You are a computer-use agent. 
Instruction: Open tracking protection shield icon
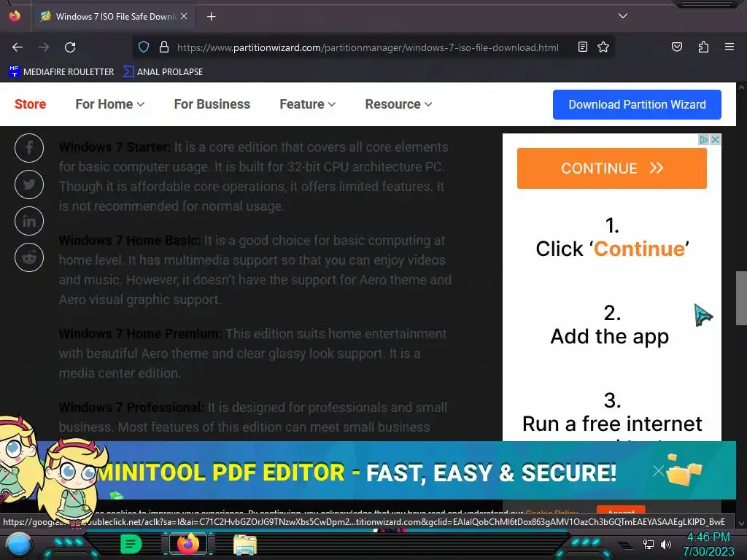(144, 47)
